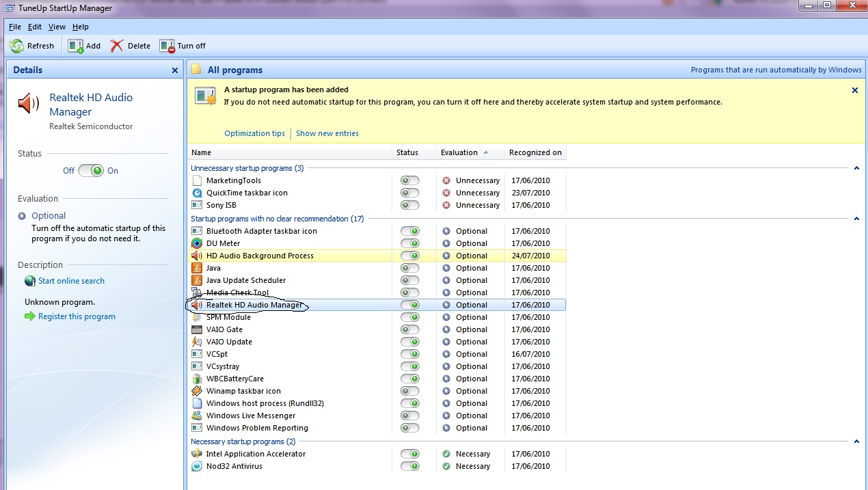
Task: Click the red Delete icon
Action: [x=118, y=46]
